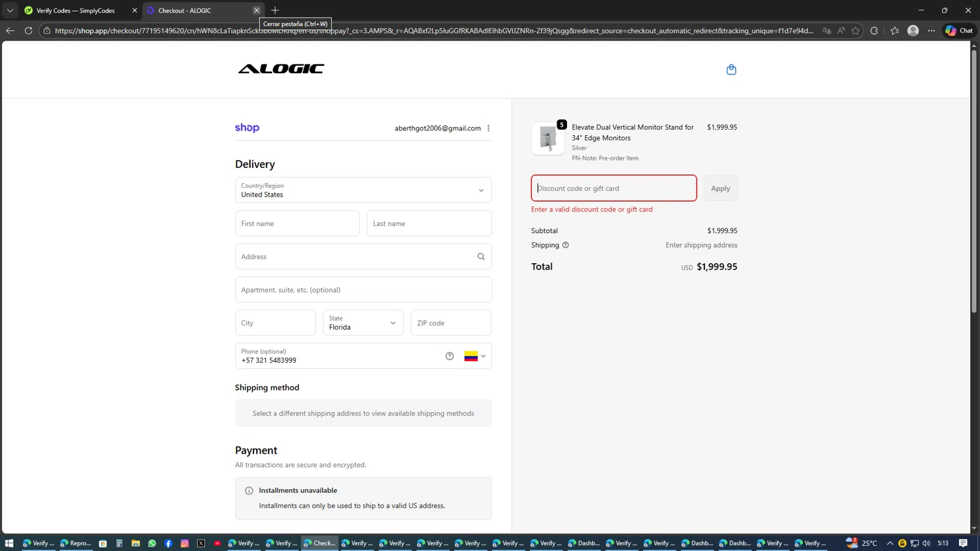Click the Address input field
This screenshot has height=551, width=980.
[x=363, y=257]
